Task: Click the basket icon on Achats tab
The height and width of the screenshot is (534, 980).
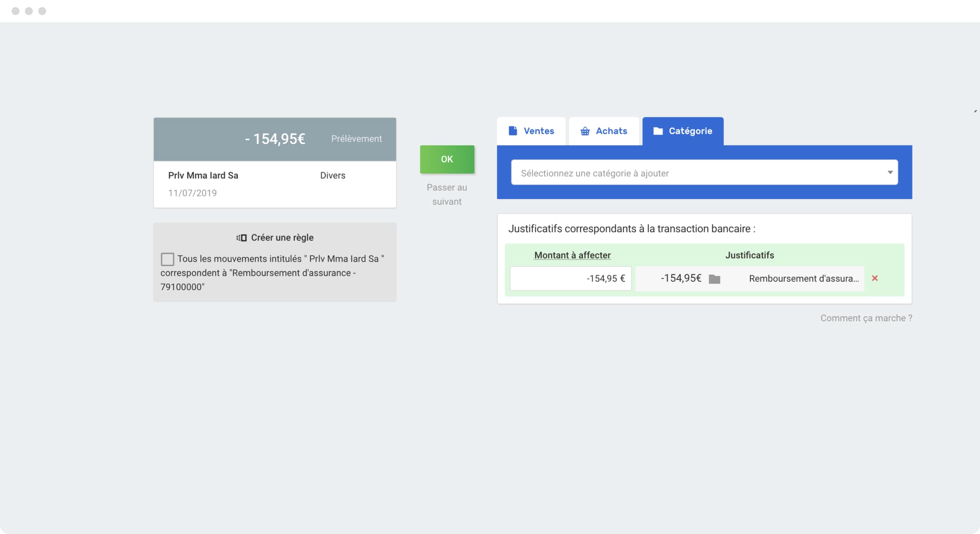Action: (585, 131)
